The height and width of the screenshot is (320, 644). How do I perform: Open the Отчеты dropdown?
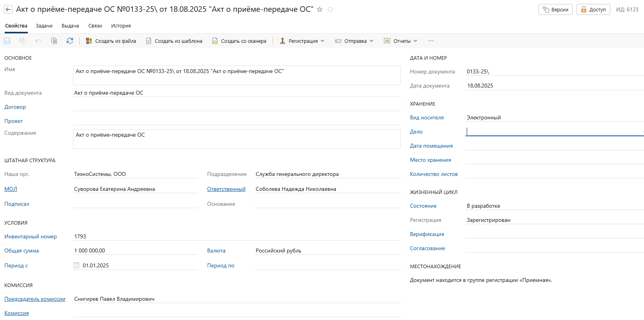[400, 41]
